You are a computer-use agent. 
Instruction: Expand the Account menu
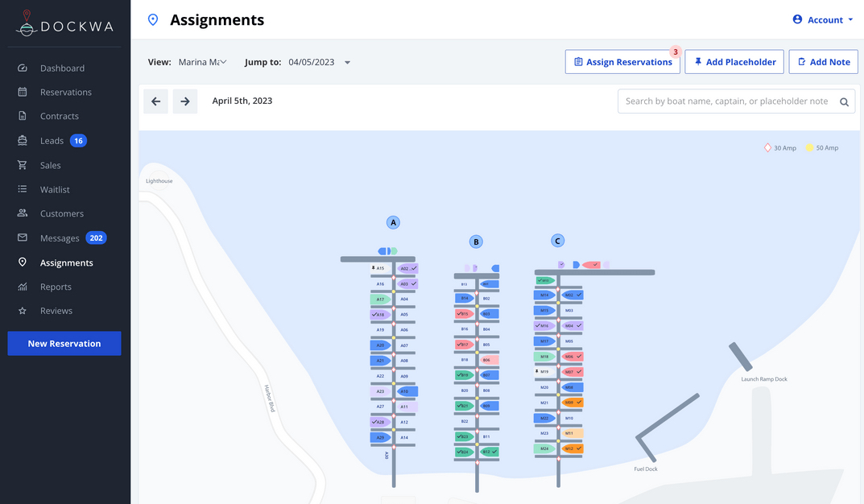click(x=823, y=20)
